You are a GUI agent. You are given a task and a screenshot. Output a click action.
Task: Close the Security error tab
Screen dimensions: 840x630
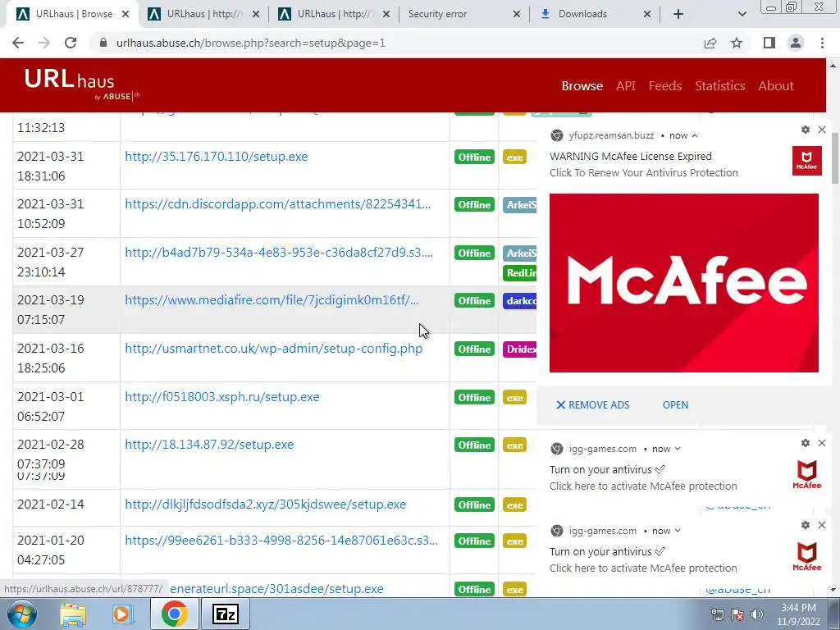517,14
